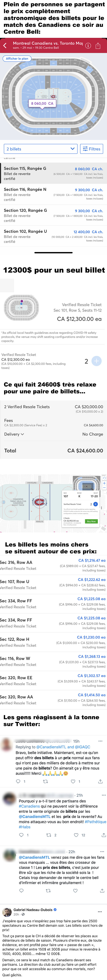The image size is (107, 980).
Task: Click the Afficher le plan button
Action: point(17,59)
